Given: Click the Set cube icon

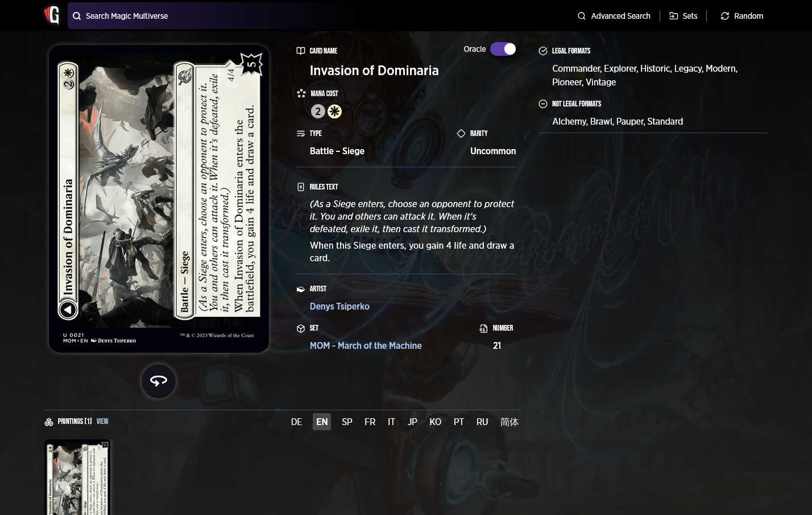Looking at the screenshot, I should pos(301,328).
